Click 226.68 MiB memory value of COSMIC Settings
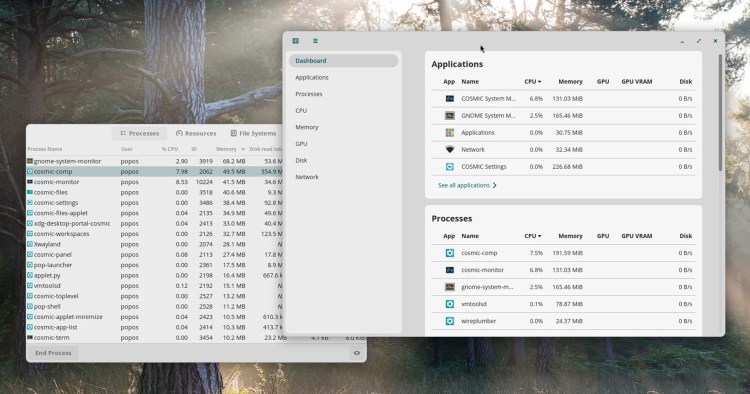Image resolution: width=750 pixels, height=394 pixels. [x=567, y=167]
